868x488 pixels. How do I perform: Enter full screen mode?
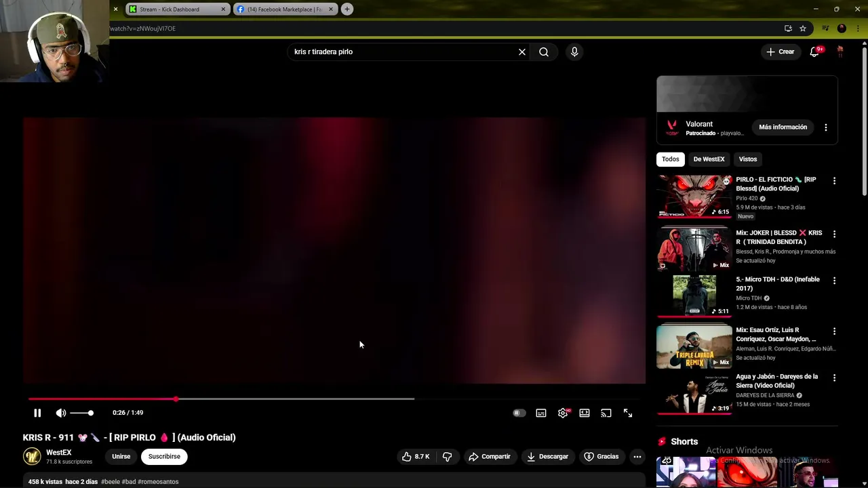coord(628,413)
